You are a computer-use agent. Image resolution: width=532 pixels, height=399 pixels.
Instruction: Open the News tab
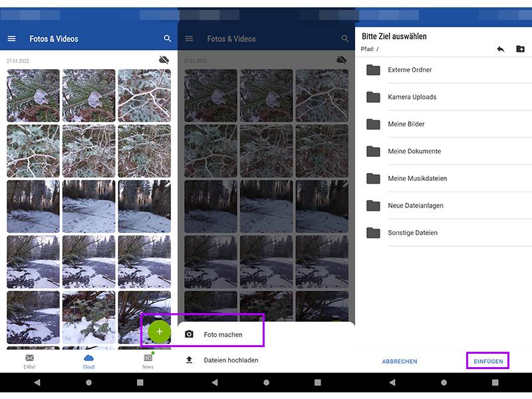[148, 361]
